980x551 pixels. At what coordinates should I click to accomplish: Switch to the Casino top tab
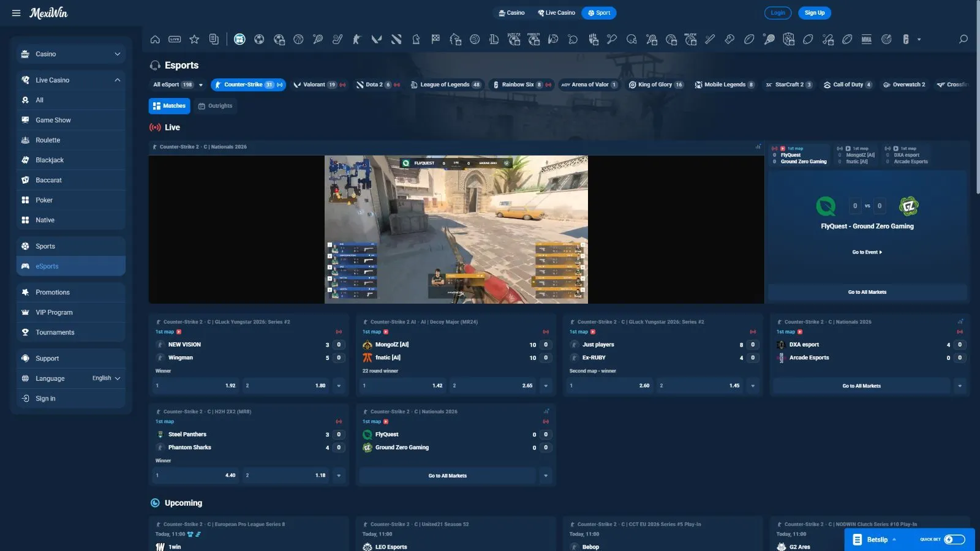pos(511,13)
